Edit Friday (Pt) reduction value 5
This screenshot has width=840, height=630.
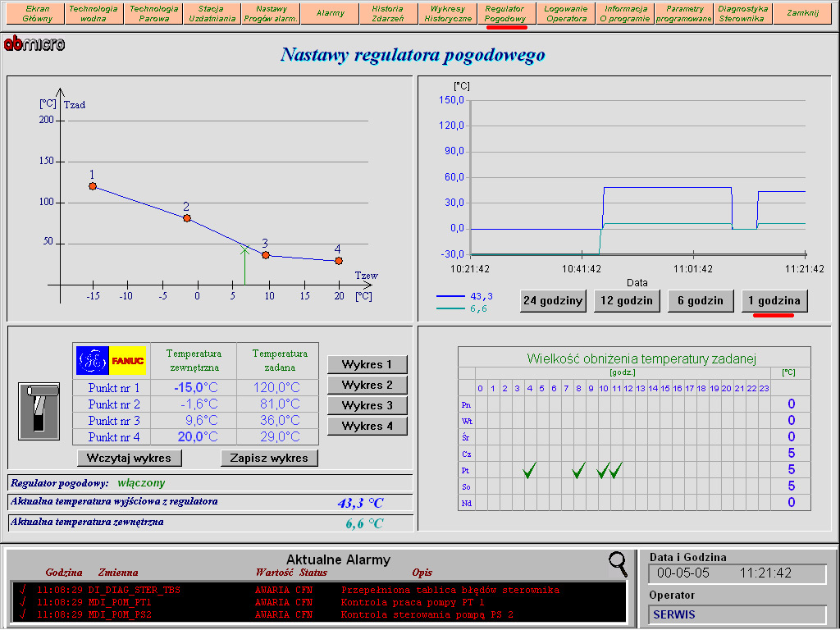(x=792, y=470)
